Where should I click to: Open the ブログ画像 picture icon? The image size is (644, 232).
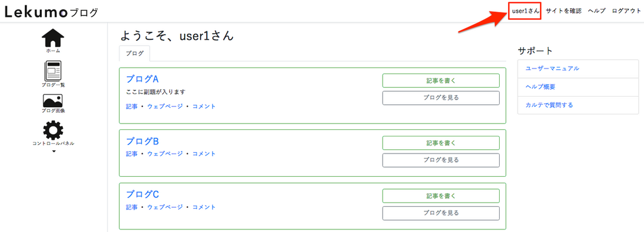click(x=53, y=100)
